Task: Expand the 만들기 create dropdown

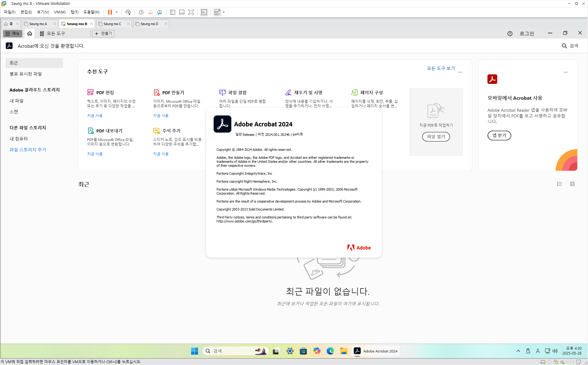Action: click(x=103, y=33)
